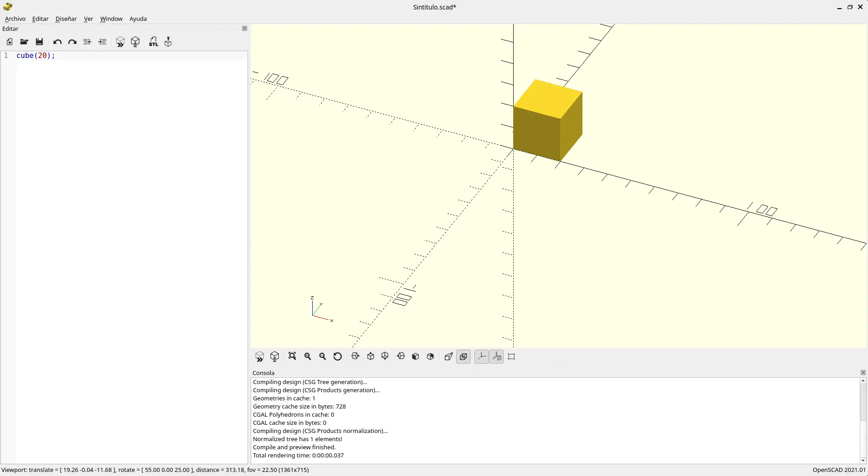Place cursor in the cube(20) code line
Screen dimensions: 868x476
[36, 56]
